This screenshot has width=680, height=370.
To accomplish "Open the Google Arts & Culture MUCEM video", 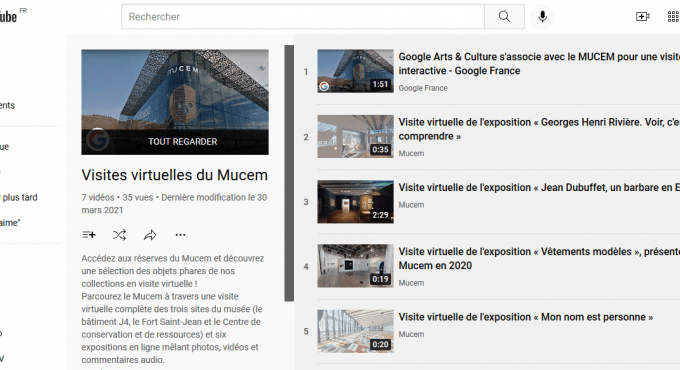I will (539, 64).
